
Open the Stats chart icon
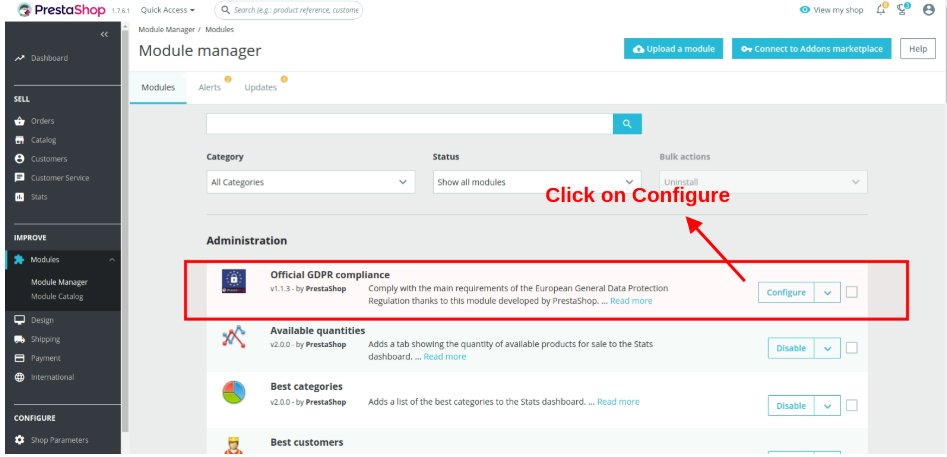click(x=20, y=197)
